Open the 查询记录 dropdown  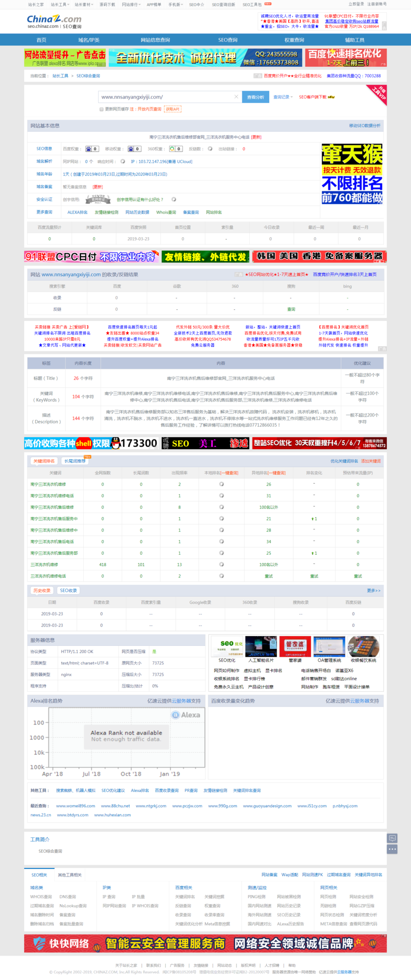tap(283, 97)
